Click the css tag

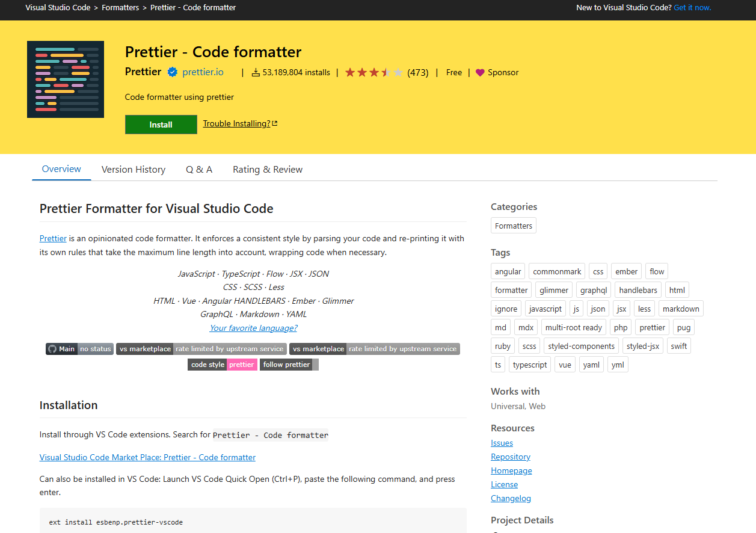598,271
